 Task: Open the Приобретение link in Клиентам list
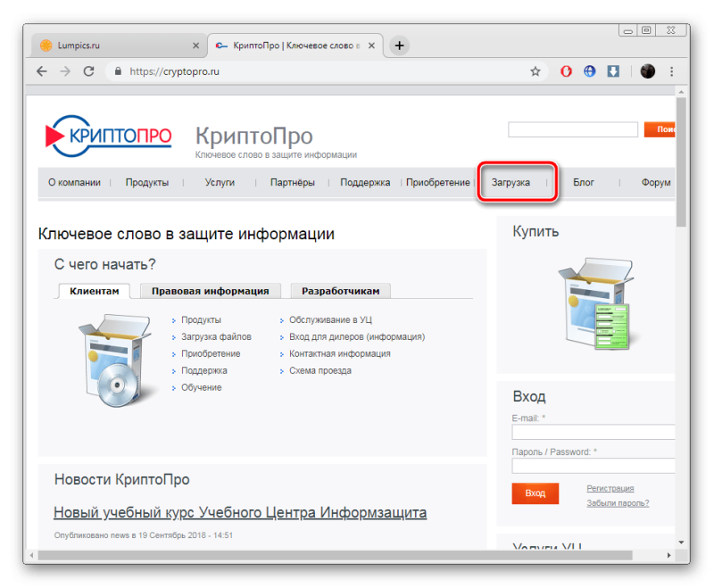(x=211, y=353)
